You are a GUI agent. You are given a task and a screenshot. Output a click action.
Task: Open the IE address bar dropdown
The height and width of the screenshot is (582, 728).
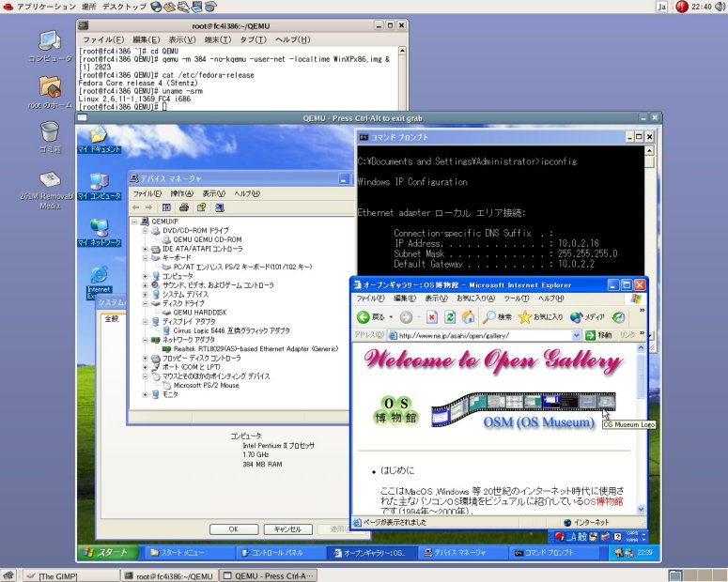(x=576, y=335)
